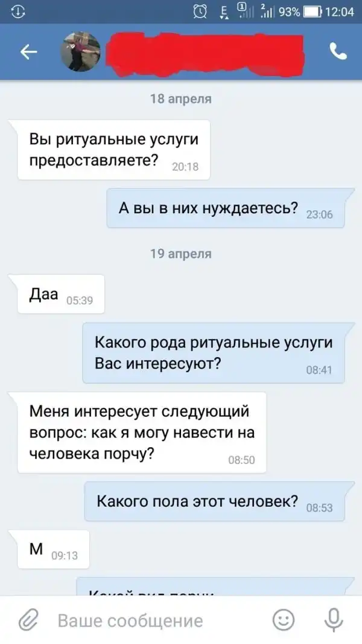Image resolution: width=362 pixels, height=644 pixels.
Task: Tap the alarm clock status bar icon
Action: point(200,12)
